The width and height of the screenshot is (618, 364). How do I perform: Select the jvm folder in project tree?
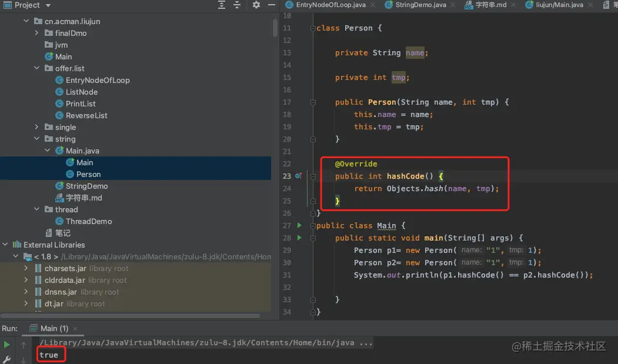(56, 45)
